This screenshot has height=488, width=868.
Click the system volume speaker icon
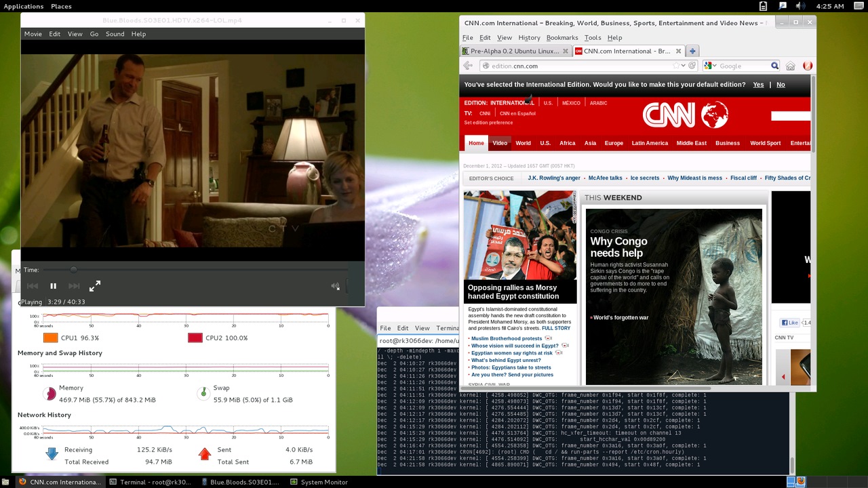click(800, 6)
